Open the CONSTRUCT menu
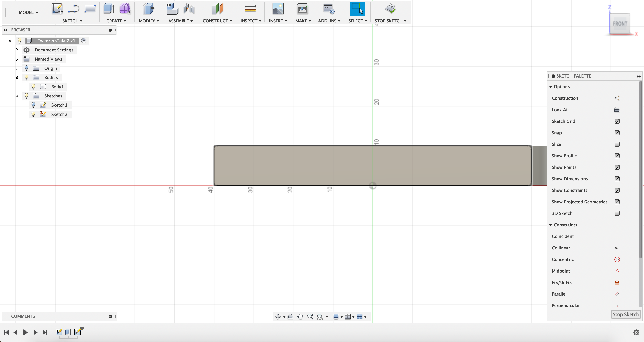Screen dimensions: 644x342 (x=217, y=21)
